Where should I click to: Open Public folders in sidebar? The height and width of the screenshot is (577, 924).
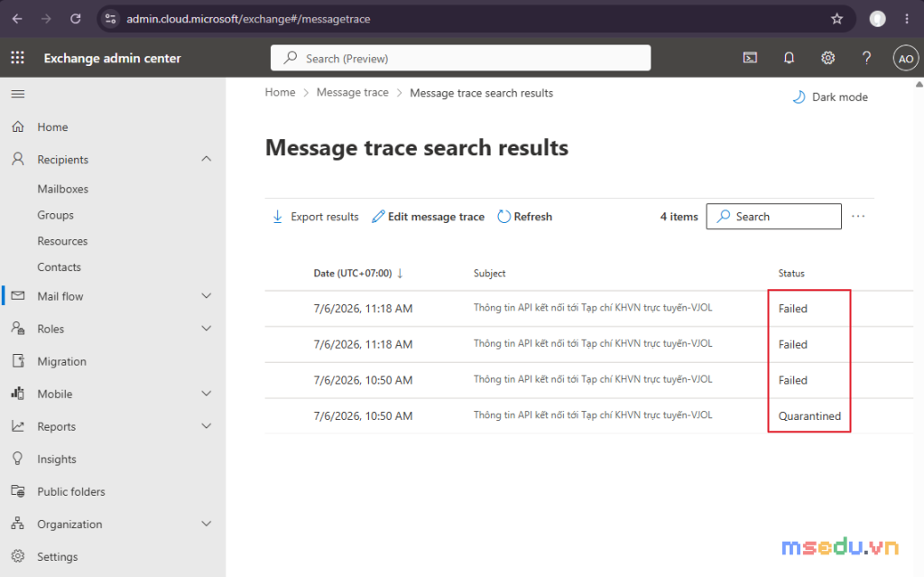click(70, 491)
